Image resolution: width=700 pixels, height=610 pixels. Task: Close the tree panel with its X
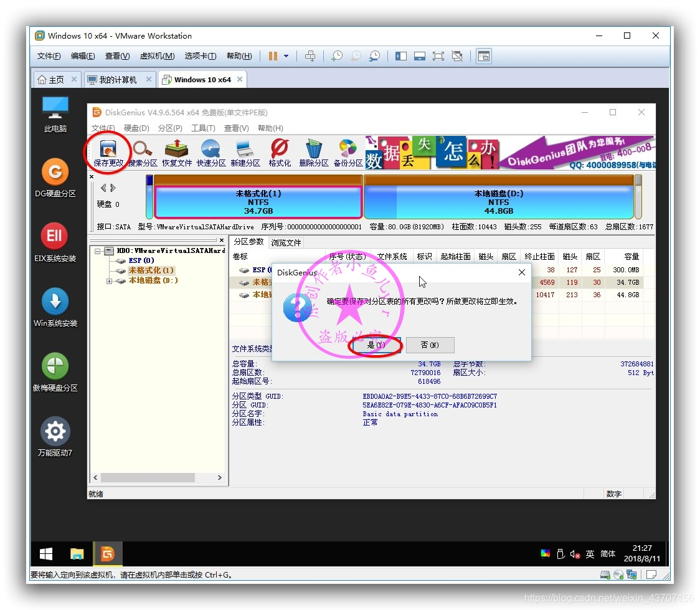pyautogui.click(x=222, y=241)
